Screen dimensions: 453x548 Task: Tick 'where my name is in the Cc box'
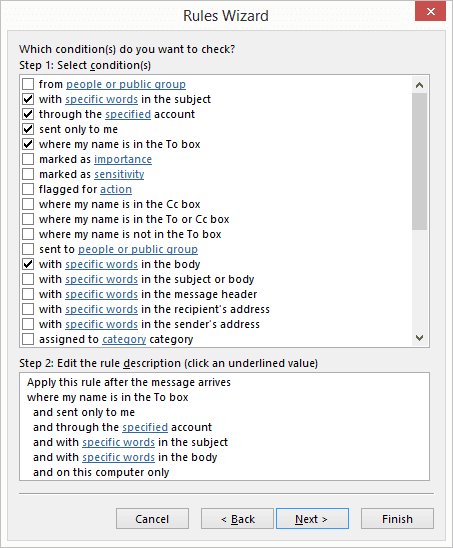coord(28,204)
